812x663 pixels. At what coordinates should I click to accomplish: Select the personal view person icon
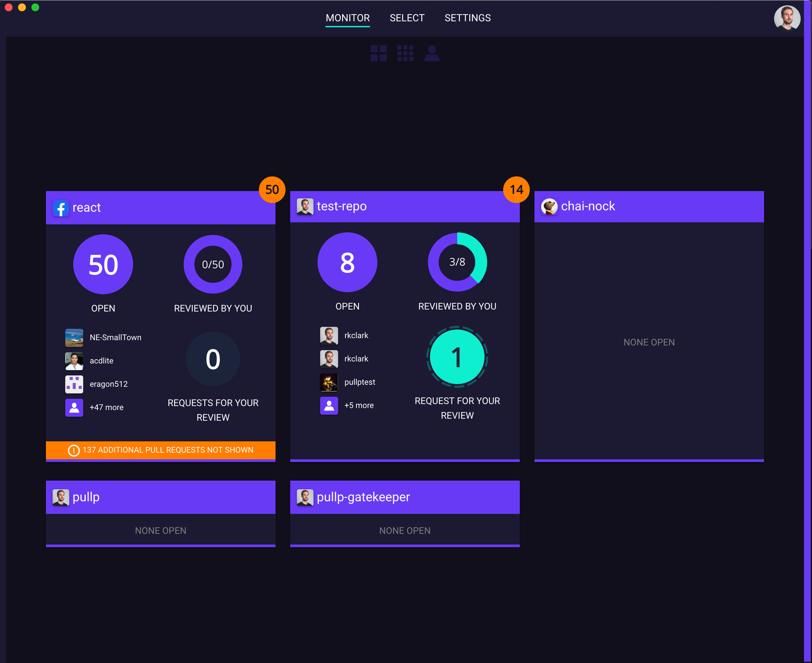tap(432, 54)
